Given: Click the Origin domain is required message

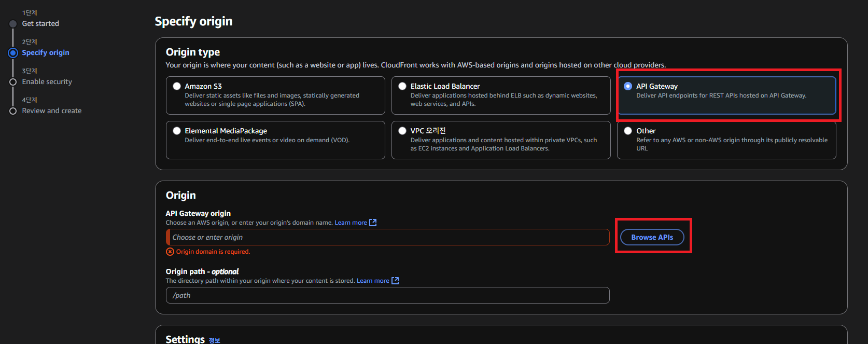Looking at the screenshot, I should 213,252.
